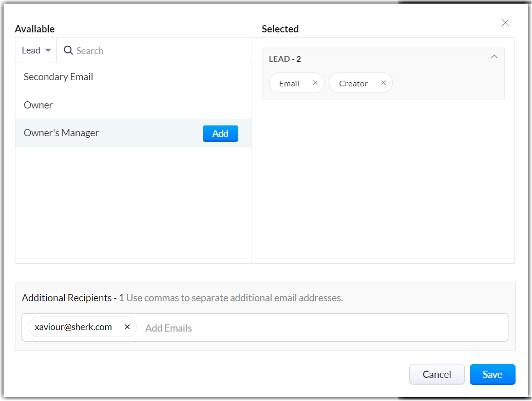Highlight the Owner's Manager row
The image size is (532, 401).
tap(103, 133)
